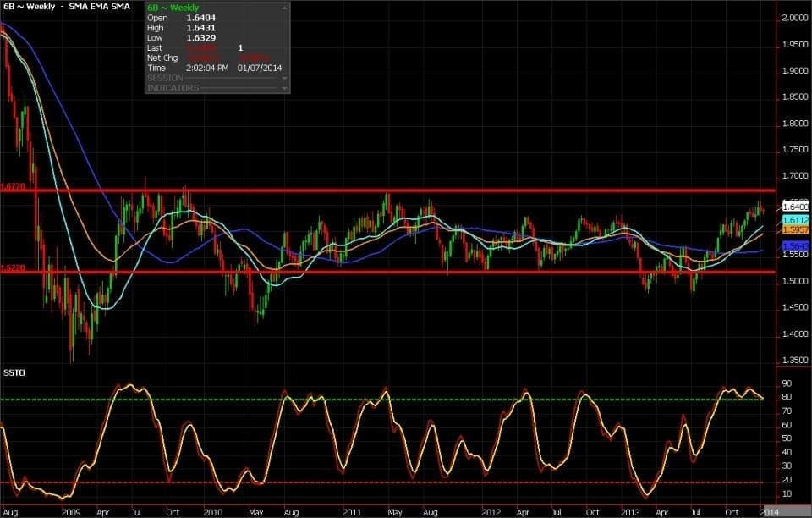Click the red 1.5220 support level label
Image resolution: width=812 pixels, height=518 pixels.
point(13,267)
